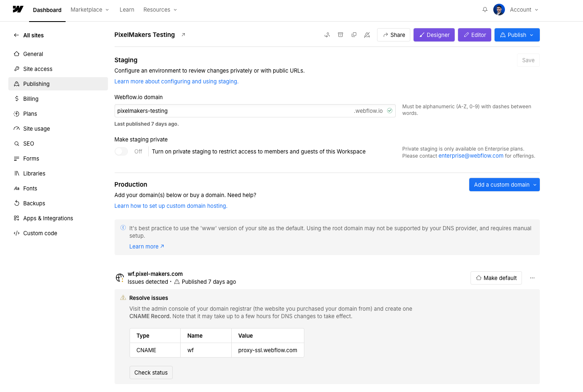Open the Account dropdown

tap(524, 10)
